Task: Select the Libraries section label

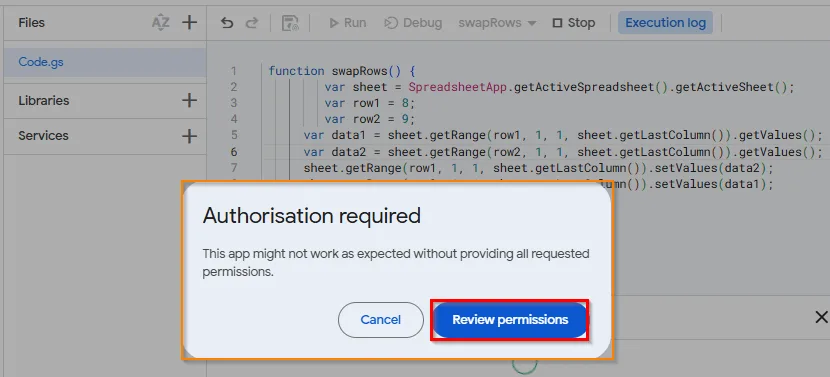Action: (44, 101)
